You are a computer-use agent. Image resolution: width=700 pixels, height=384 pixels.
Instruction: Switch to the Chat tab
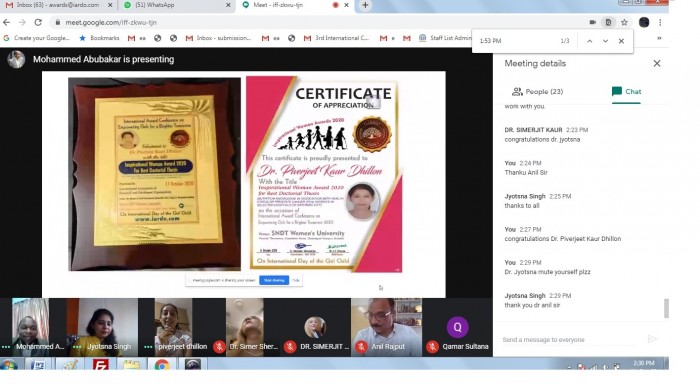pos(626,92)
